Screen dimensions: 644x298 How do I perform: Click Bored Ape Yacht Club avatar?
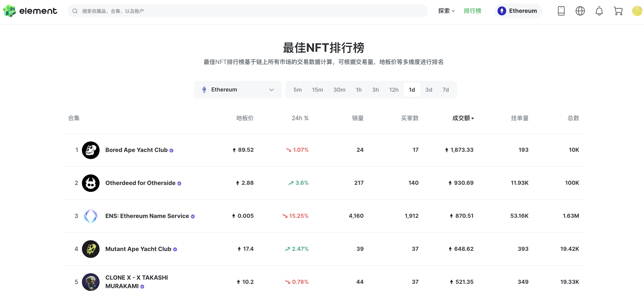pos(91,150)
